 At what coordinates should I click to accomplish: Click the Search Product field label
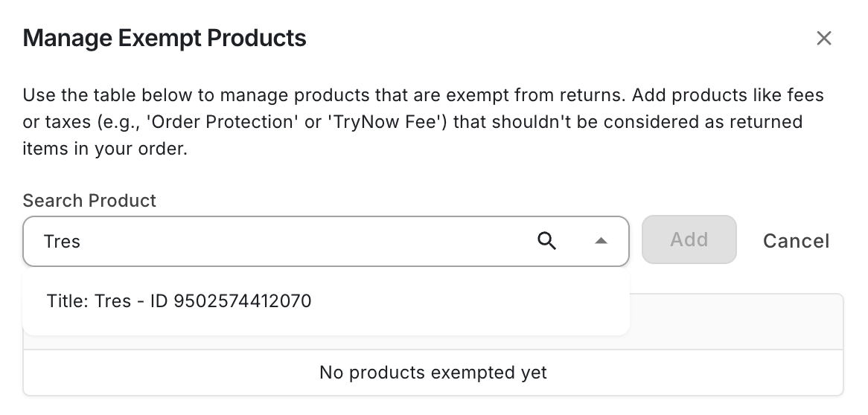[x=89, y=201]
